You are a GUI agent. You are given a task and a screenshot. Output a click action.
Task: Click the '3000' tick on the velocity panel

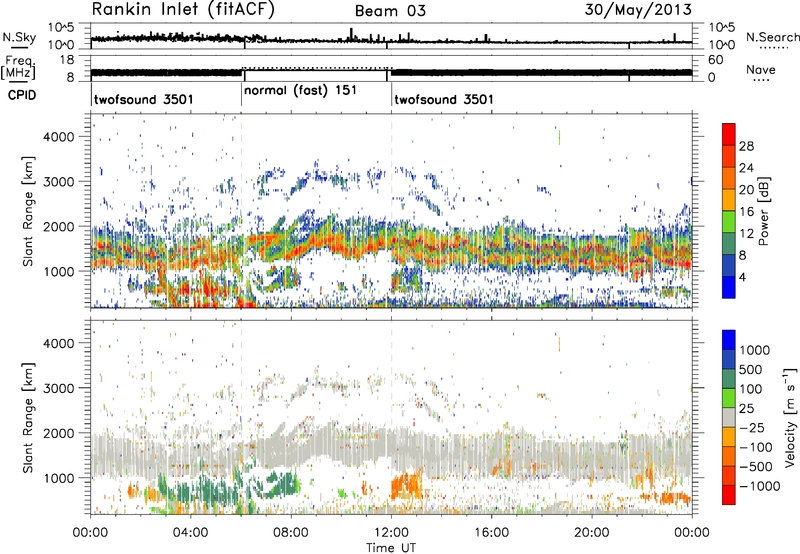coord(59,388)
